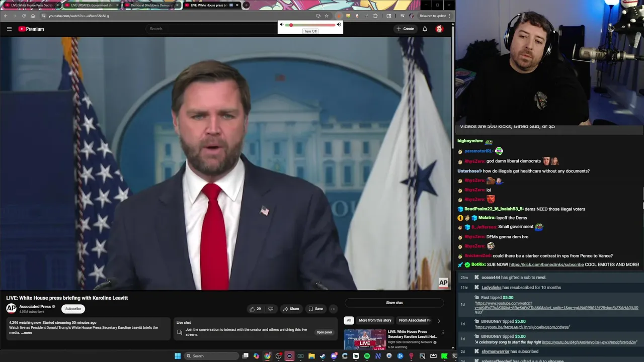
Task: Open Chrome from the taskbar
Action: (x=267, y=356)
